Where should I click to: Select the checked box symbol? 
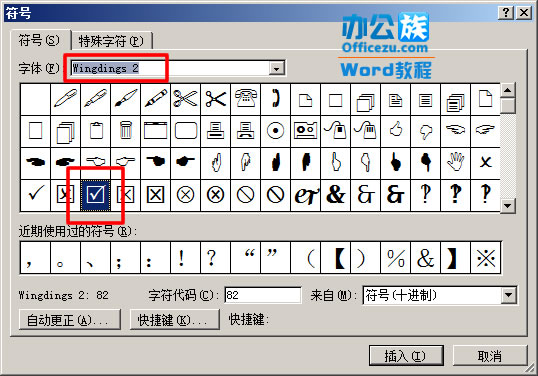pos(95,195)
